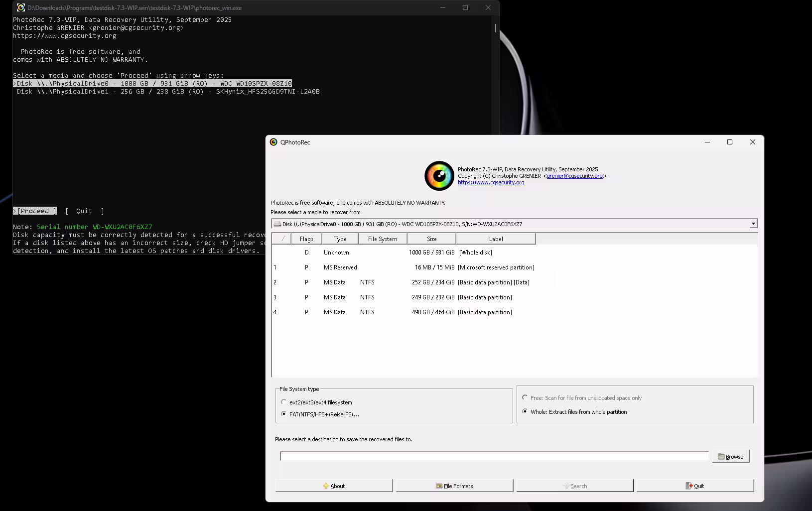Click the NTFS cell in partition 2 row

[367, 282]
